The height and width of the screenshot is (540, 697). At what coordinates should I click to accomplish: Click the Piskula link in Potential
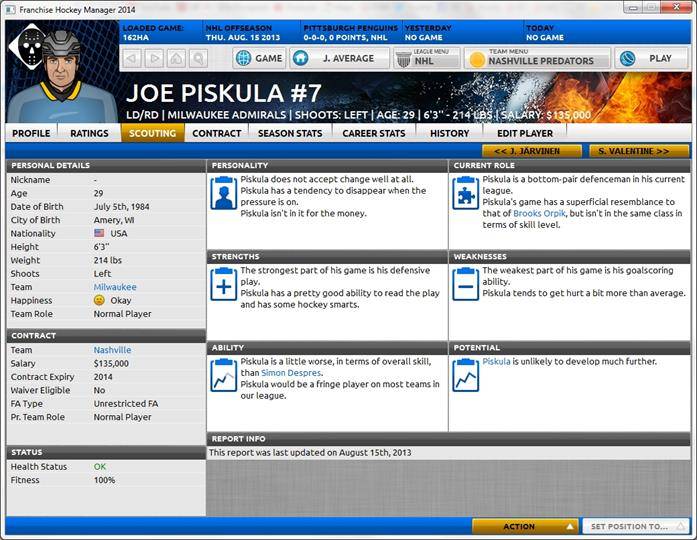[x=497, y=361]
